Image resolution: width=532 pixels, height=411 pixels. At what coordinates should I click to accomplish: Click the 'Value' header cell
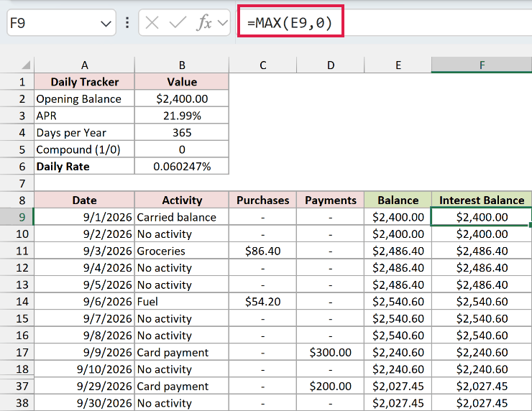[x=182, y=82]
